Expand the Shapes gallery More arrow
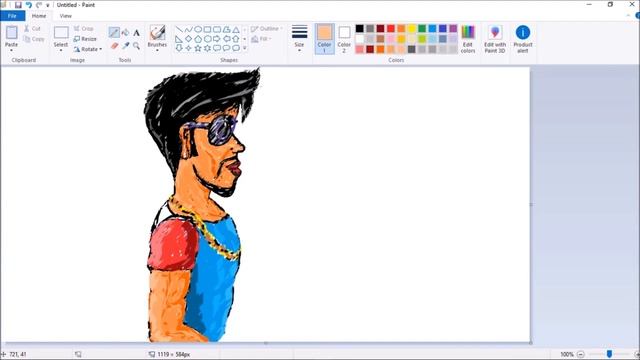This screenshot has width=640, height=360. pos(245,48)
